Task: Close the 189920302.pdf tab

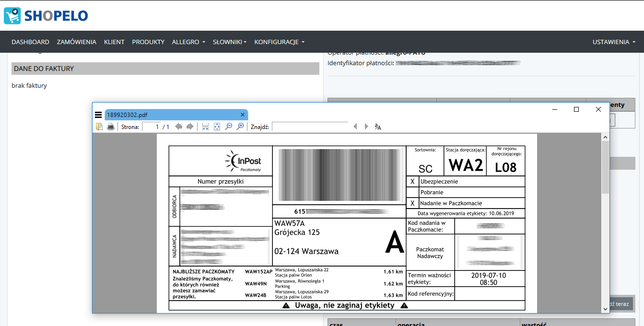Action: (243, 115)
